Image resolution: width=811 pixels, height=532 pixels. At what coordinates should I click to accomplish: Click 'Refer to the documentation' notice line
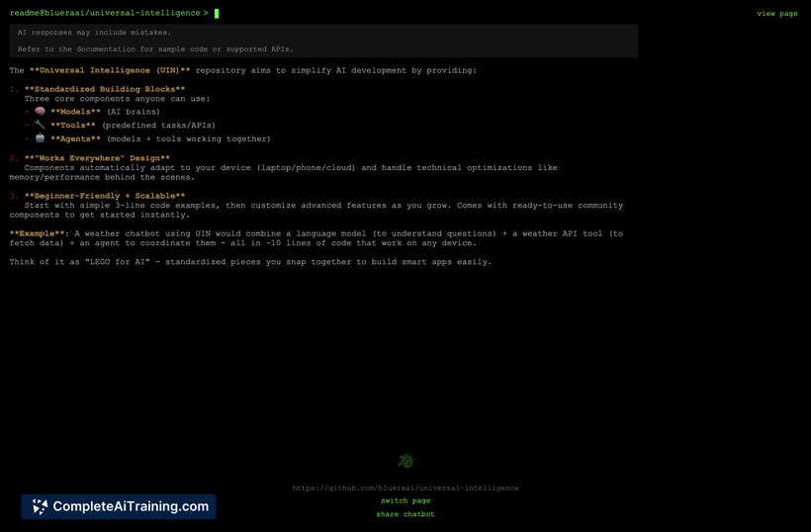point(155,49)
